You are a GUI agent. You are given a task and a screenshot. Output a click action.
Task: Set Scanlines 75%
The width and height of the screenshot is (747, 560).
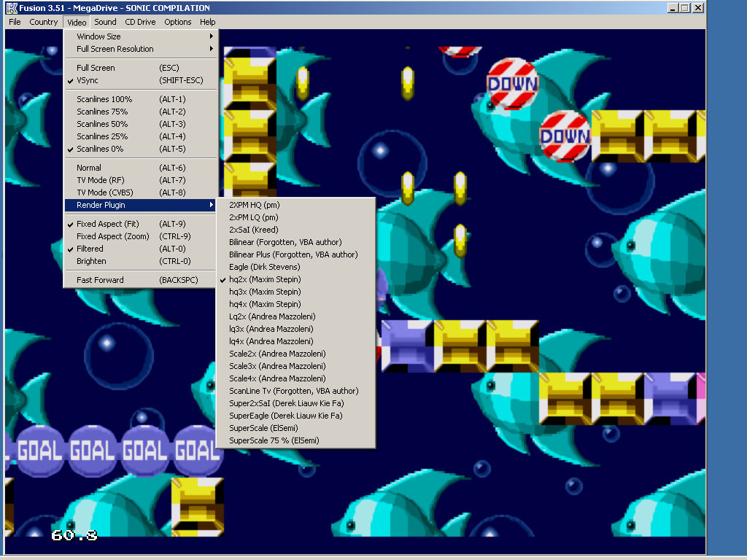pos(141,112)
